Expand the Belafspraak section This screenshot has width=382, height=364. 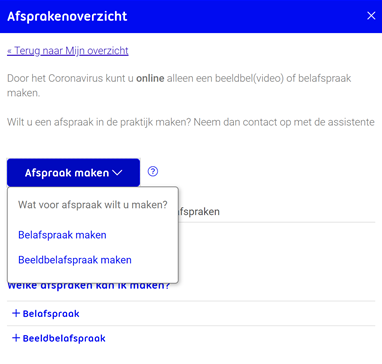click(46, 314)
